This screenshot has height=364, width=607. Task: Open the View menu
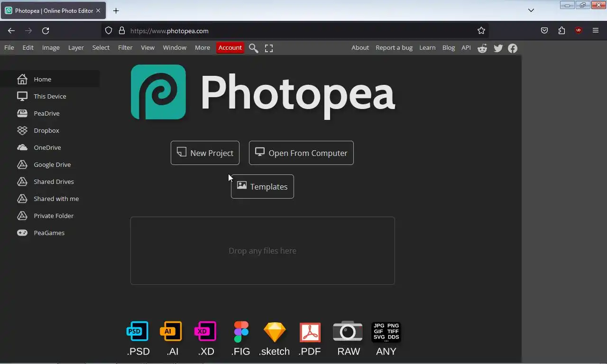tap(147, 47)
